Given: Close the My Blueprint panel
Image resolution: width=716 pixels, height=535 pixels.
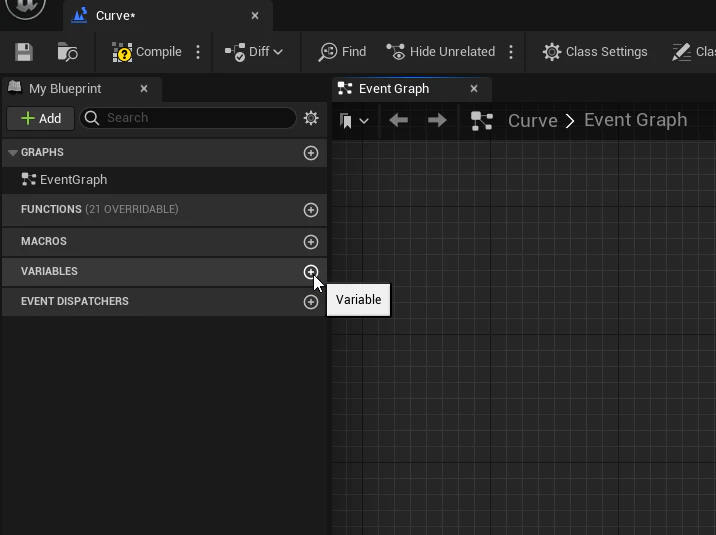Looking at the screenshot, I should 144,89.
